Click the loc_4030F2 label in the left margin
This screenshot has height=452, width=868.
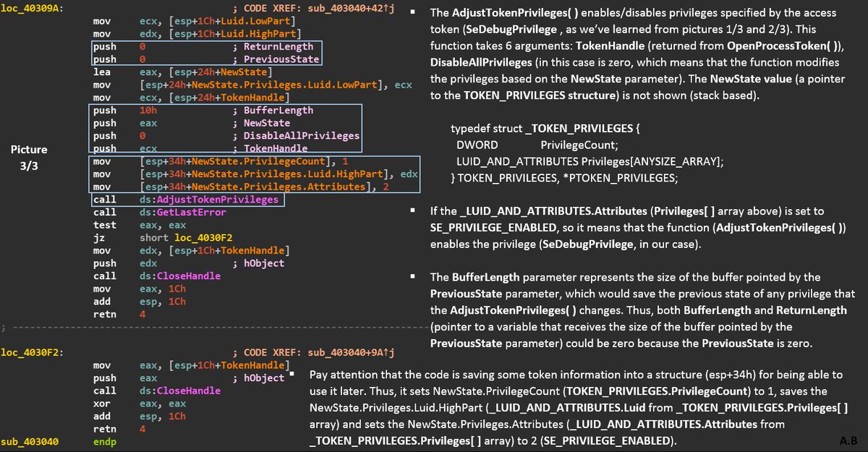click(32, 352)
